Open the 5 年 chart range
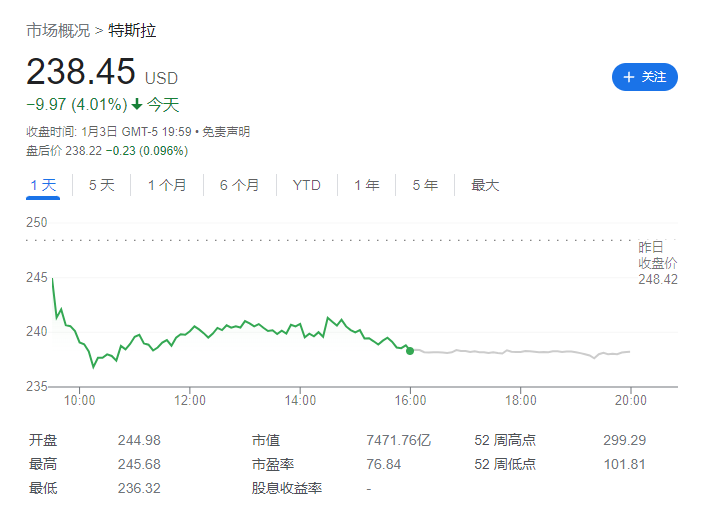This screenshot has height=506, width=706. [x=425, y=185]
